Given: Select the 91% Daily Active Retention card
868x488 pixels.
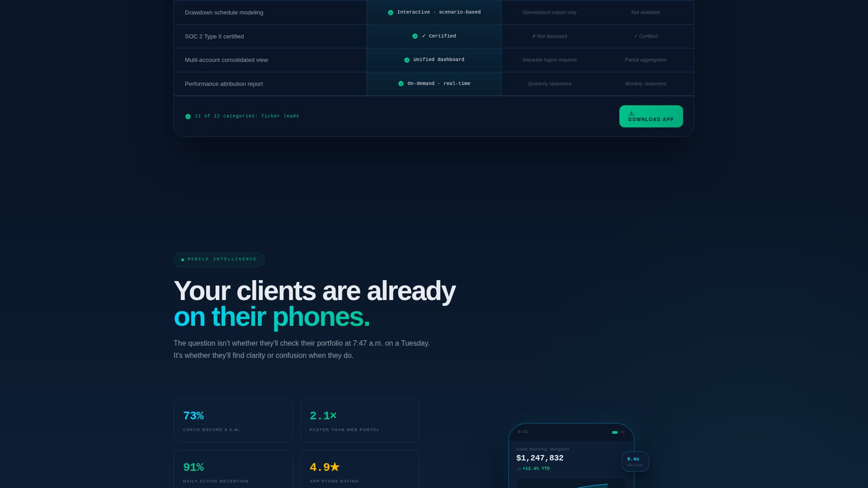Looking at the screenshot, I should [233, 469].
